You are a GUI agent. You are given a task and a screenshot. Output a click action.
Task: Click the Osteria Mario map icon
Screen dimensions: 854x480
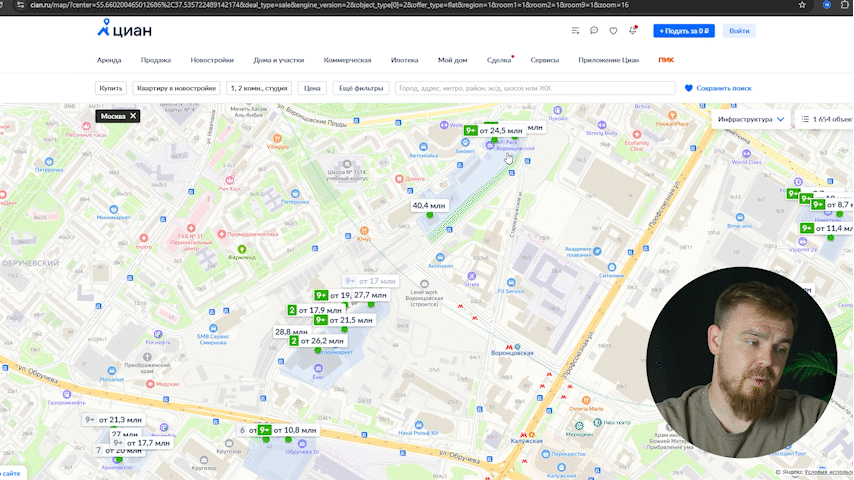[x=586, y=400]
